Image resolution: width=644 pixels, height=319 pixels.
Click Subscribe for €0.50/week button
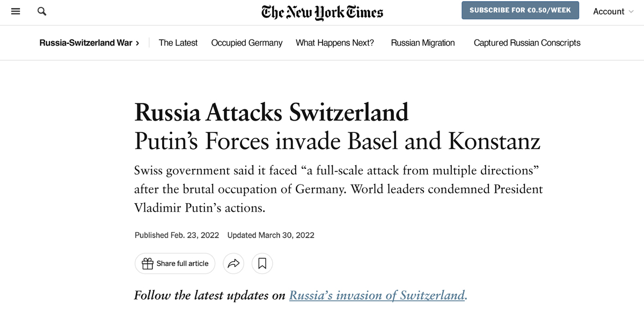coord(521,10)
